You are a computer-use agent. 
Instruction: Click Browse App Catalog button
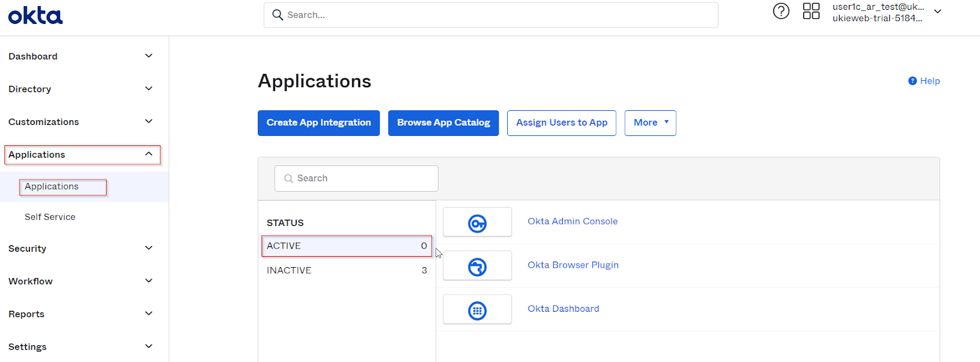point(443,123)
